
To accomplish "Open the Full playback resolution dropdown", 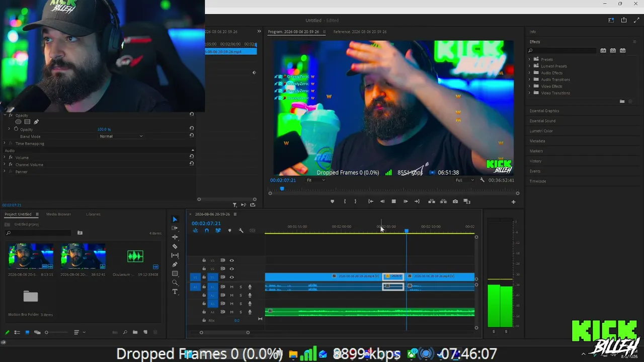I will tap(464, 180).
